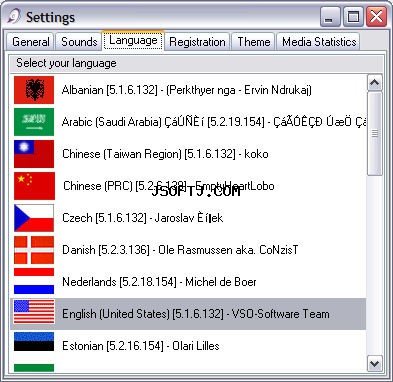393x382 pixels.
Task: Pick Nederlands - Michel de Boer entry
Action: pos(188,282)
